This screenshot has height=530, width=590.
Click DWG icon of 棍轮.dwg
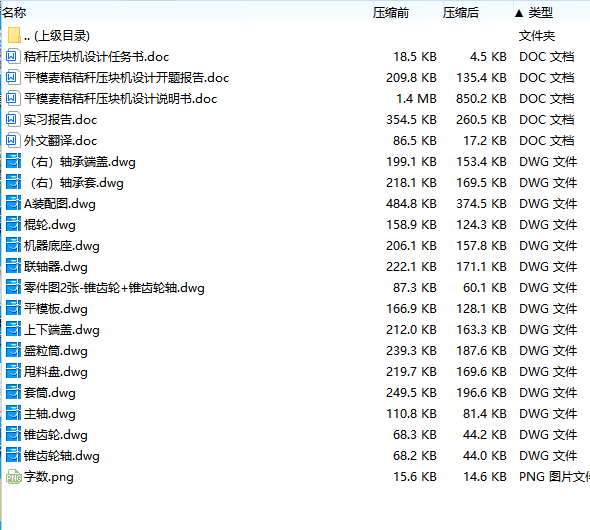(x=13, y=225)
